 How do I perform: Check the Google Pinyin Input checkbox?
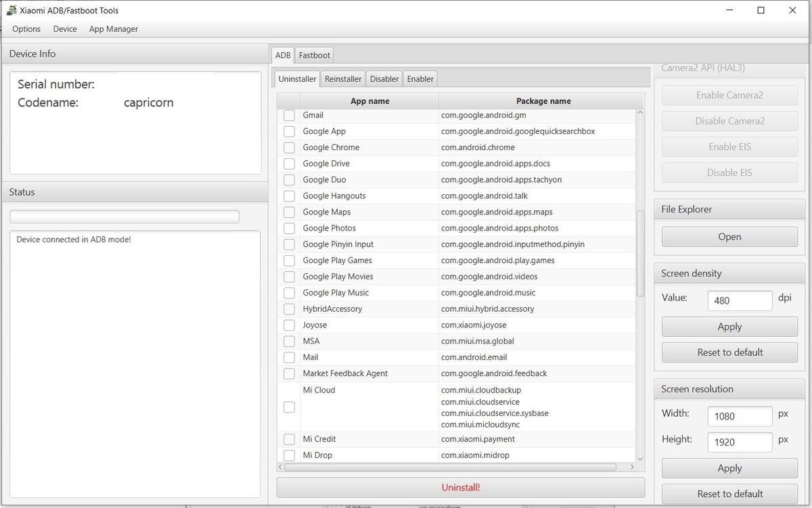(x=289, y=244)
